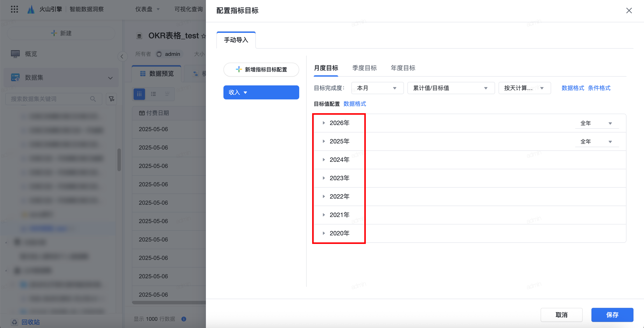Screen dimensions: 644x328
Task: Expand the 数据集 sidebar section chevron
Action: click(x=110, y=78)
